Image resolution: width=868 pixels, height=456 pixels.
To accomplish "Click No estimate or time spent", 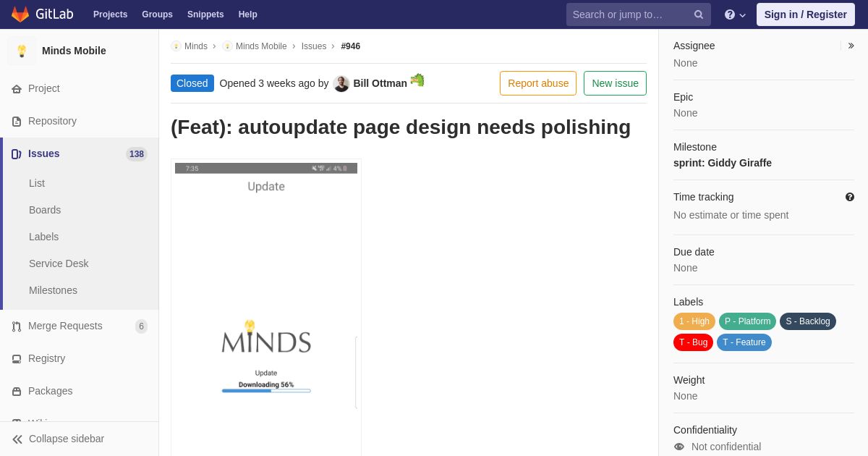I will [x=731, y=215].
